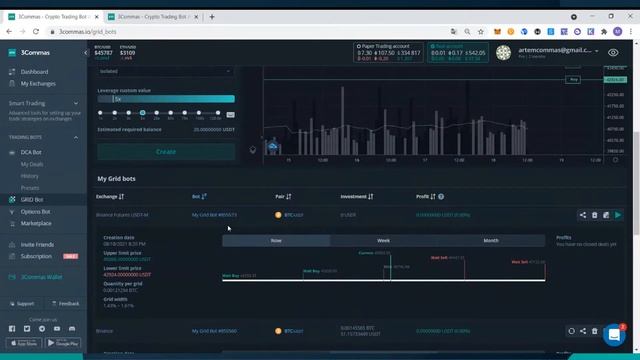Collapse the Trading Bots section
Viewport: 640px width, 360px height.
click(76, 138)
